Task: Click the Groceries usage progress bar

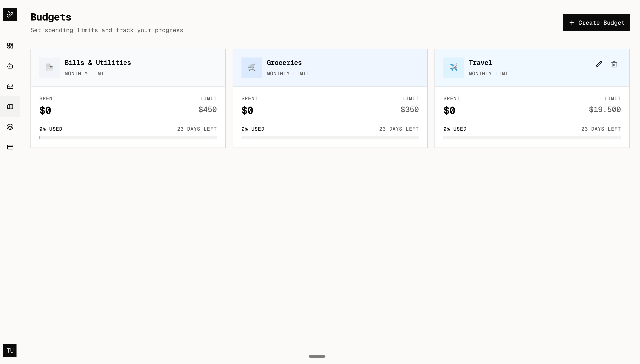Action: tap(330, 137)
